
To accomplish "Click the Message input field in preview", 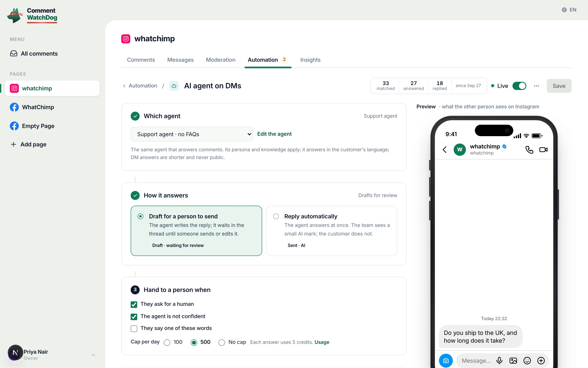I will 476,361.
